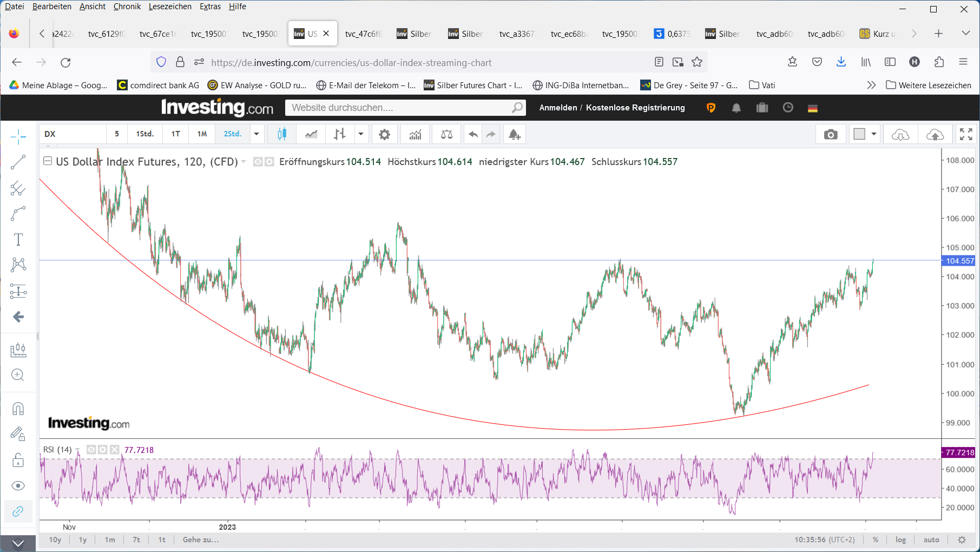Enter fullscreen chart mode
This screenshot has width=980, height=552.
click(966, 134)
